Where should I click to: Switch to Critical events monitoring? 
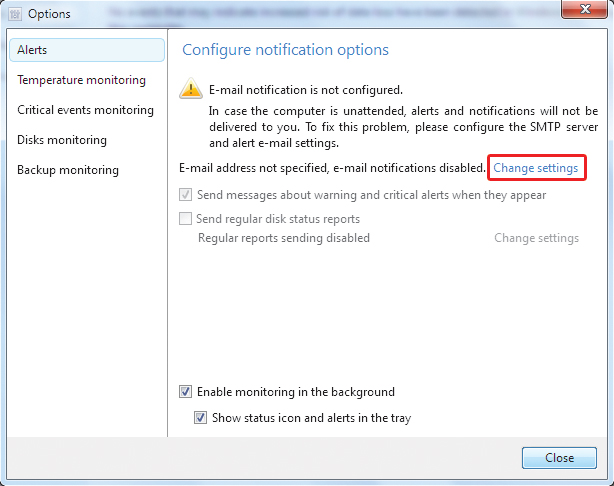pos(86,110)
